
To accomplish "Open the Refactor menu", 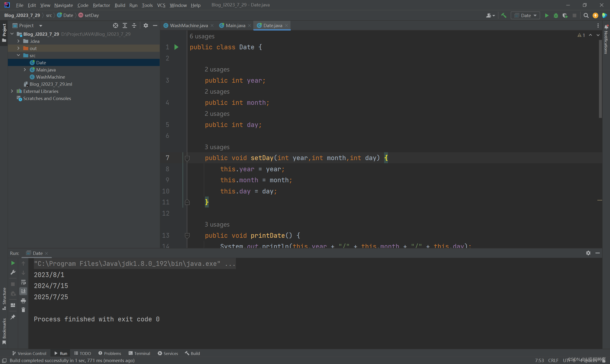I will point(101,5).
